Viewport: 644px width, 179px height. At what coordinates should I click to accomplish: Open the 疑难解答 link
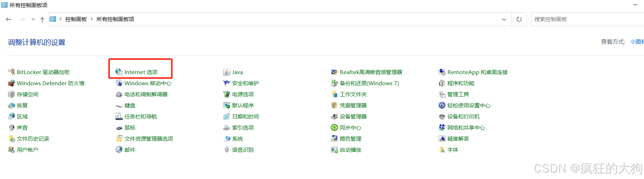coord(458,139)
